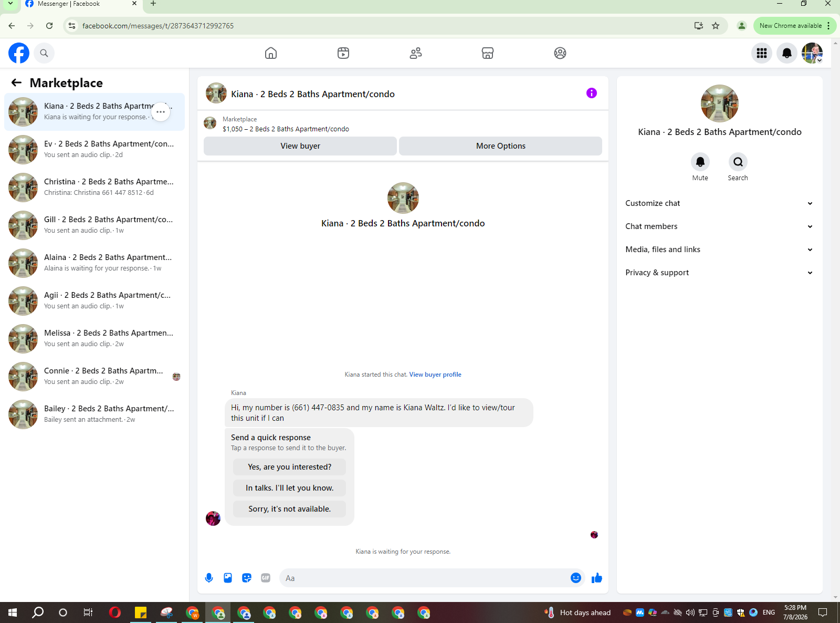Choose a sticker with the sticker icon
The width and height of the screenshot is (840, 623).
point(247,578)
